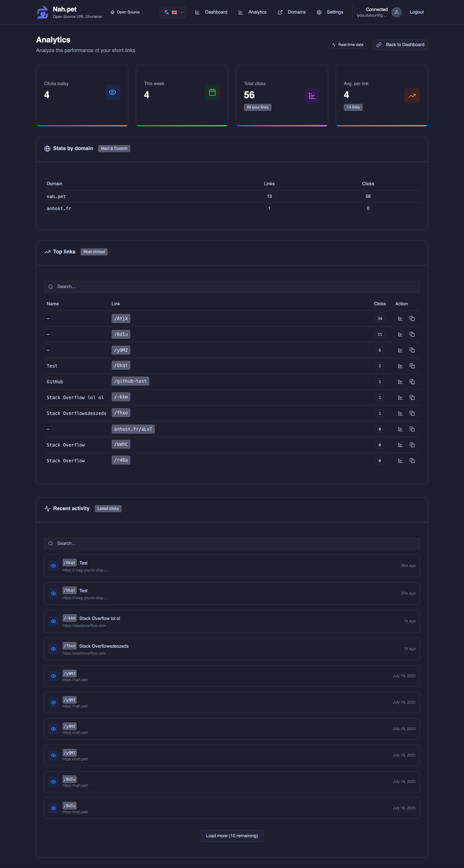Click the Most clicked badge
Viewport: 464px width, 868px height.
94,252
